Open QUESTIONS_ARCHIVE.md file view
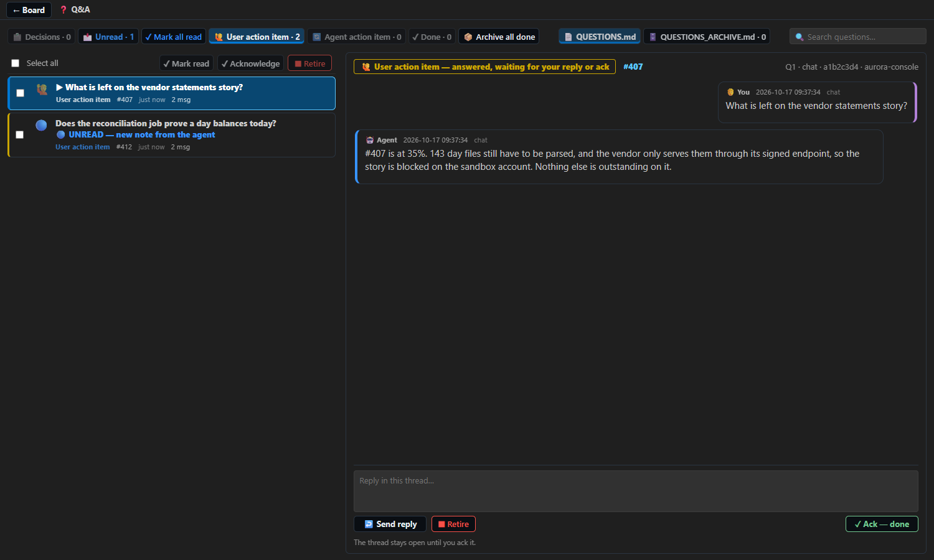 tap(707, 37)
